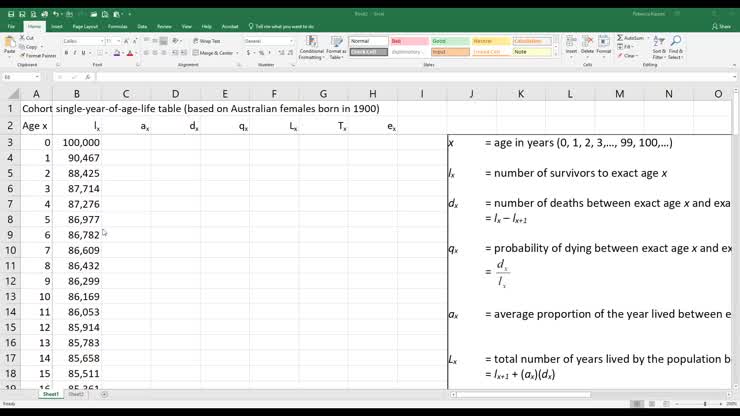Screen dimensions: 740x416
Task: Apply bold formatting
Action: tap(66, 53)
